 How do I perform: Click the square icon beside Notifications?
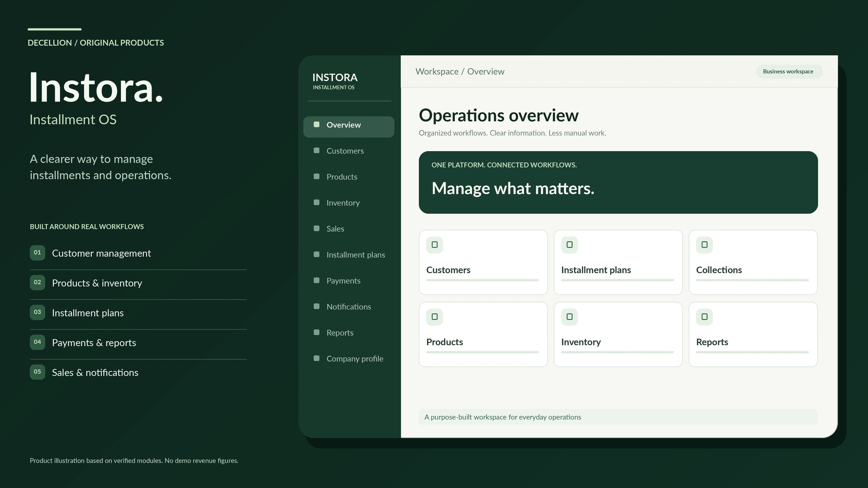click(316, 306)
